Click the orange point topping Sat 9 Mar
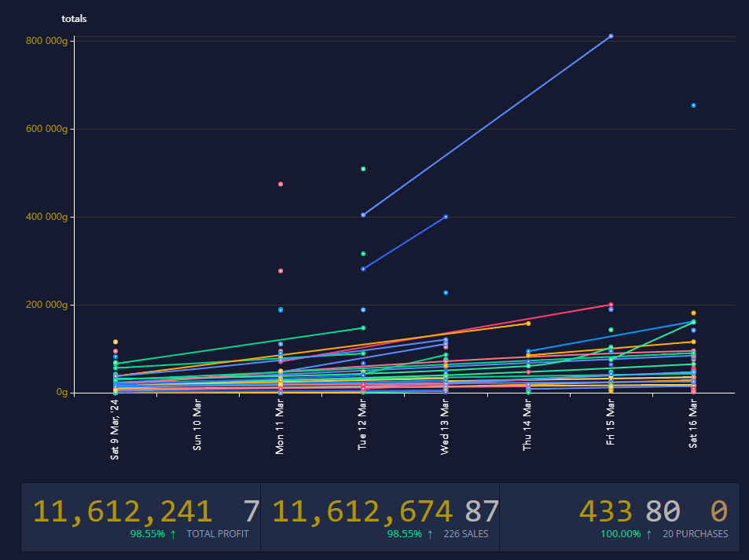Viewport: 749px width, 560px height. pyautogui.click(x=116, y=342)
